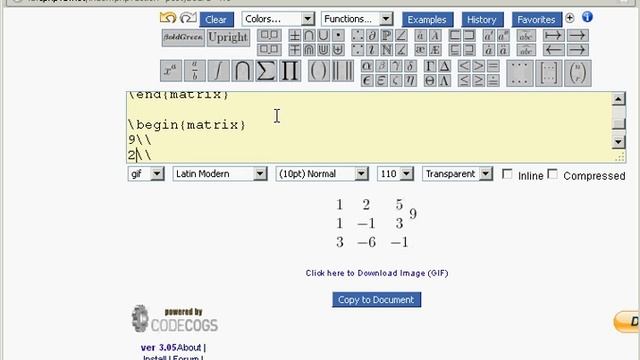Screen dimensions: 640x360
Task: Insert the product Pi operator
Action: pos(290,71)
